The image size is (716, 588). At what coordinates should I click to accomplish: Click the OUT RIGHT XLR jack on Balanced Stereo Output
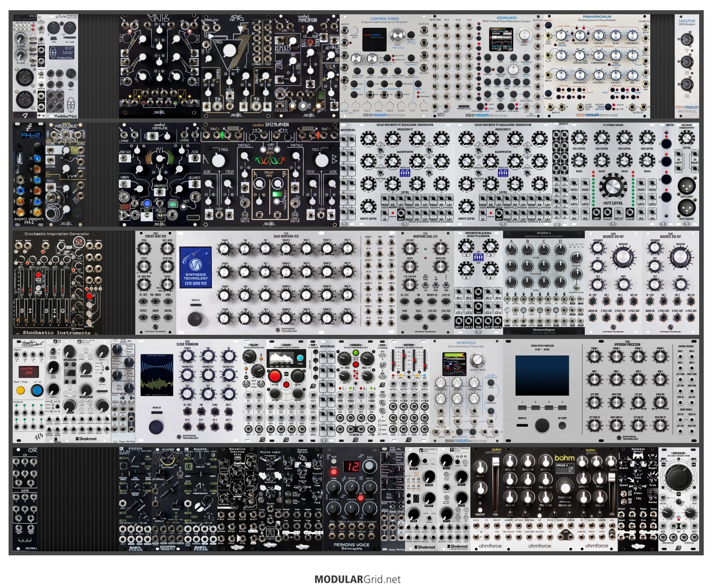pyautogui.click(x=687, y=207)
